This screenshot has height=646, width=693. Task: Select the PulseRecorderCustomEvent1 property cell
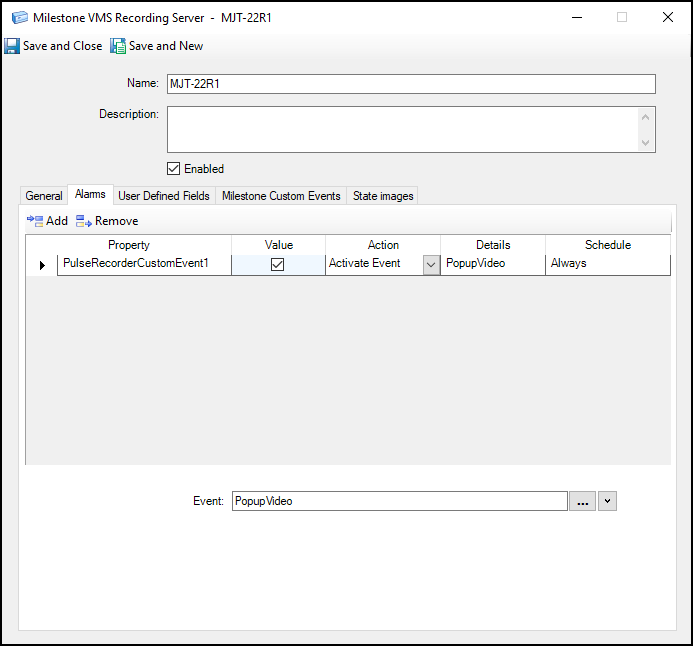pos(145,265)
